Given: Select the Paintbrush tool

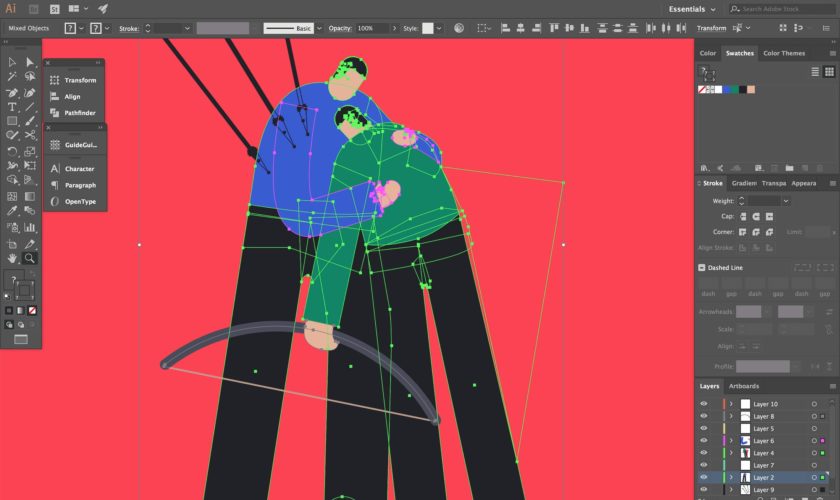Looking at the screenshot, I should 29,121.
